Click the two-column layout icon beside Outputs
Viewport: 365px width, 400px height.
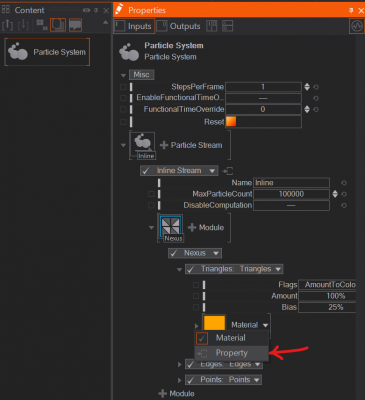click(x=211, y=26)
